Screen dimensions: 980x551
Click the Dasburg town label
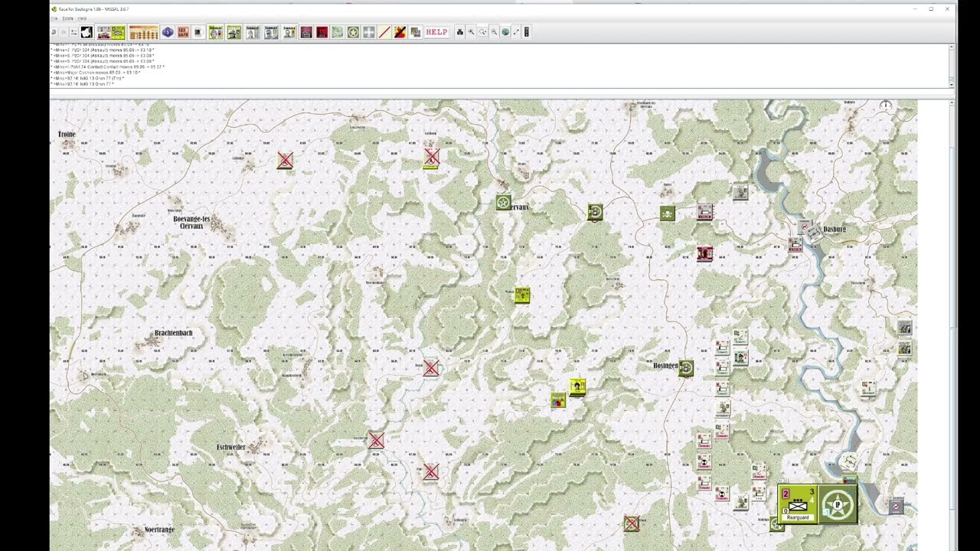click(835, 230)
